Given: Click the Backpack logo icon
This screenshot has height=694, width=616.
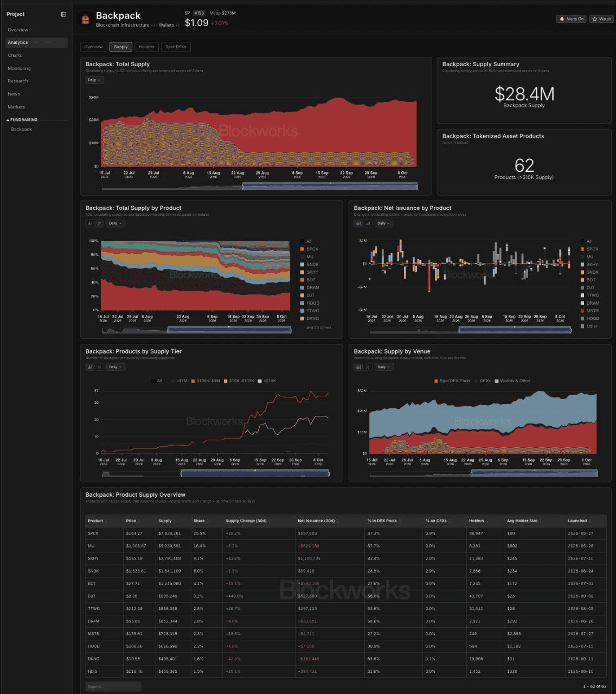Looking at the screenshot, I should 85,20.
